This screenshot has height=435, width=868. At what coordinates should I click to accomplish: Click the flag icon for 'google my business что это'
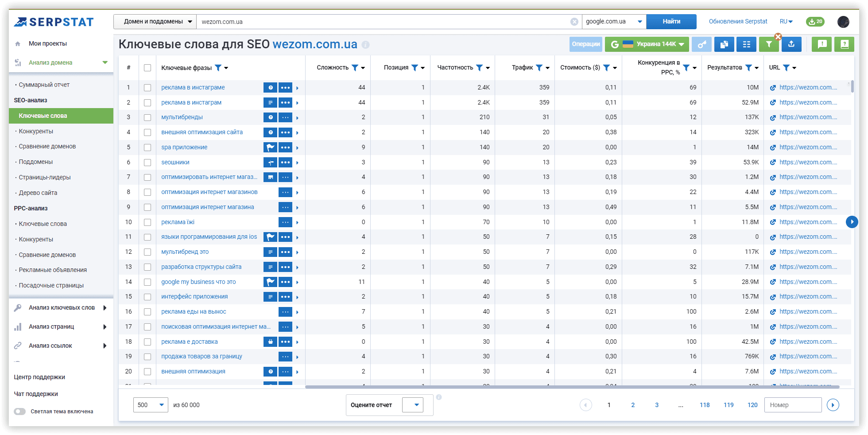pos(270,282)
